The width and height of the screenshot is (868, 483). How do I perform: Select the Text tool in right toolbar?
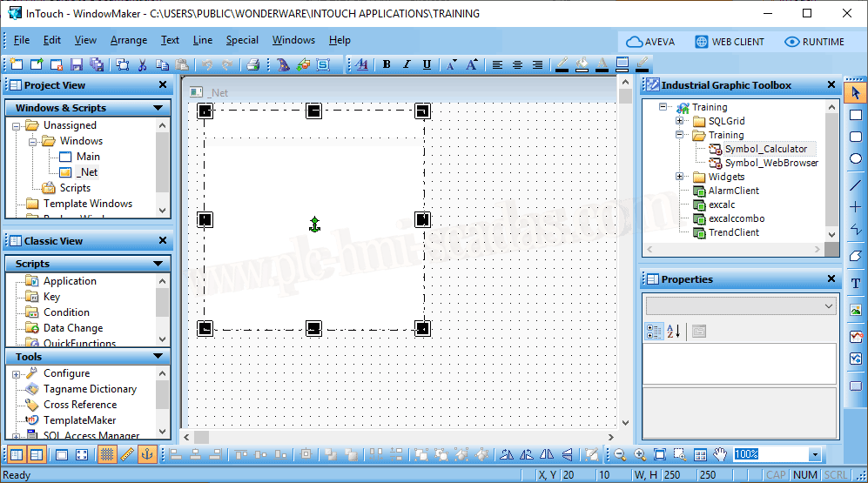pyautogui.click(x=856, y=283)
